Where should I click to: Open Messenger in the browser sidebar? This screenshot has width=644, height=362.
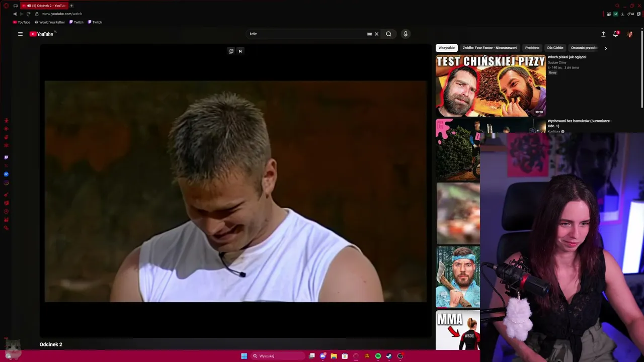[x=6, y=174]
